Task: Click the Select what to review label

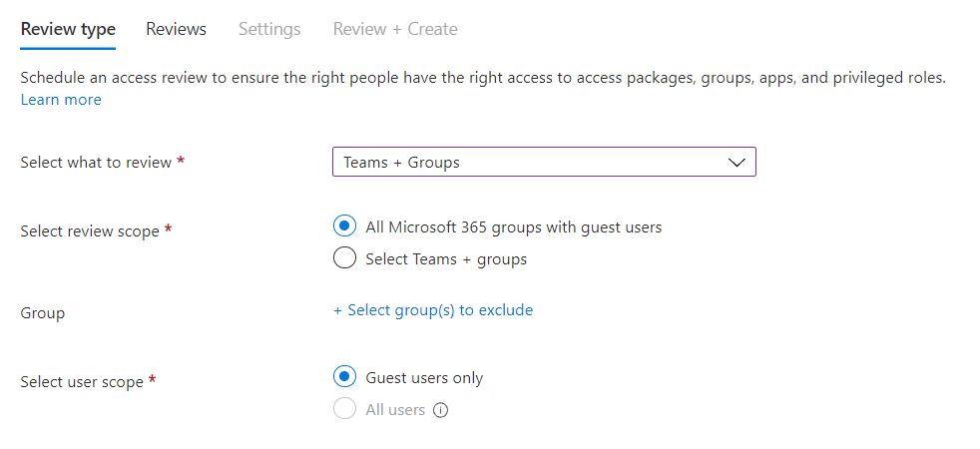Action: (96, 163)
